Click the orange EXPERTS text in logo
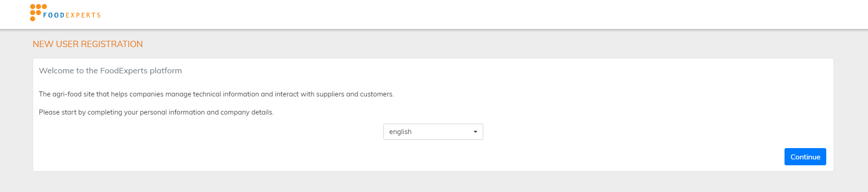Viewport: 868px width, 192px height. [x=83, y=15]
